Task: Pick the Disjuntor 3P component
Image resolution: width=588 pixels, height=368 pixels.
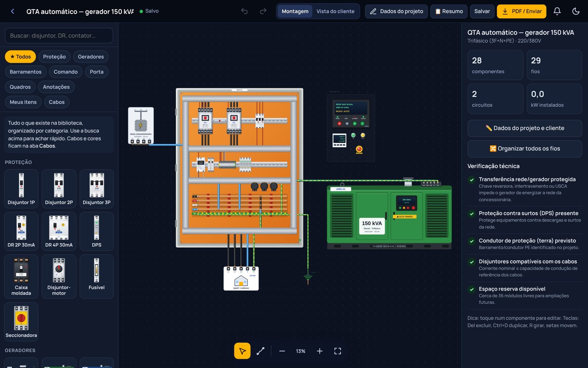Action: click(97, 189)
